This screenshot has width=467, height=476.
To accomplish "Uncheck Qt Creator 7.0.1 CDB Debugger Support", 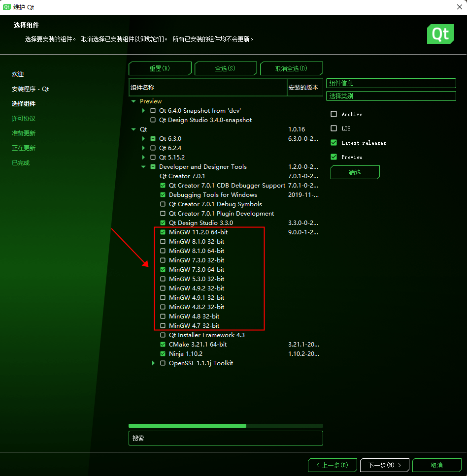I will [163, 186].
